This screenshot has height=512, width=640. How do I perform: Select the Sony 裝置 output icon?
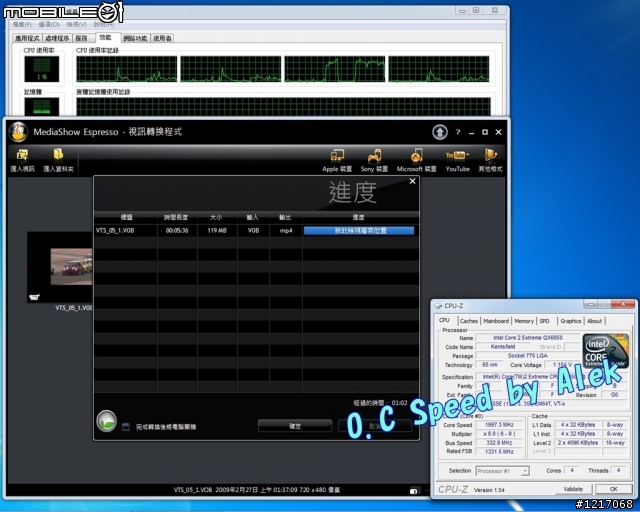374,156
